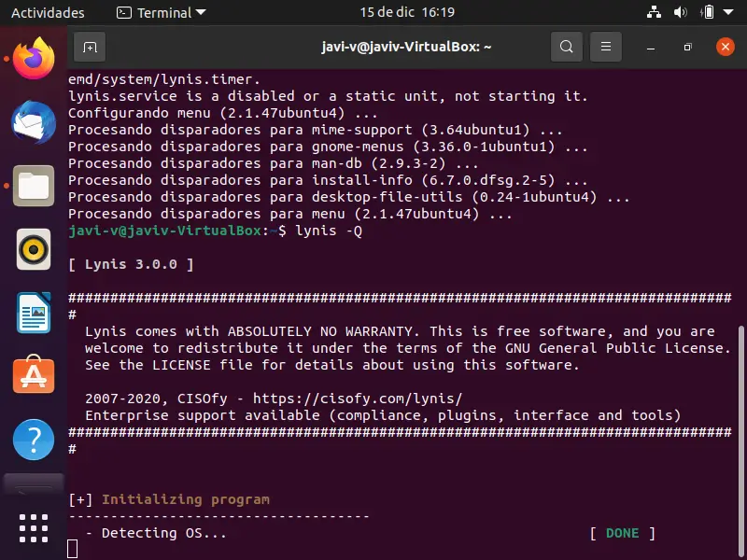Open the Actividades overview
The height and width of the screenshot is (560, 747).
(48, 13)
